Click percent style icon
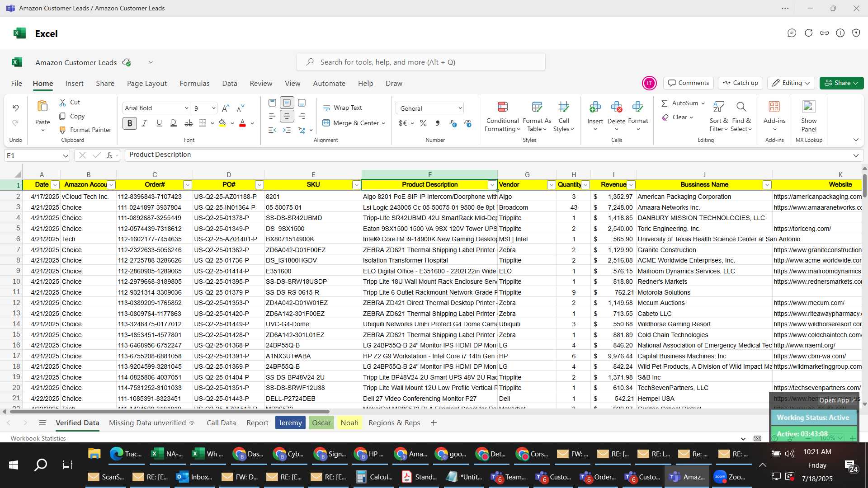 point(423,123)
